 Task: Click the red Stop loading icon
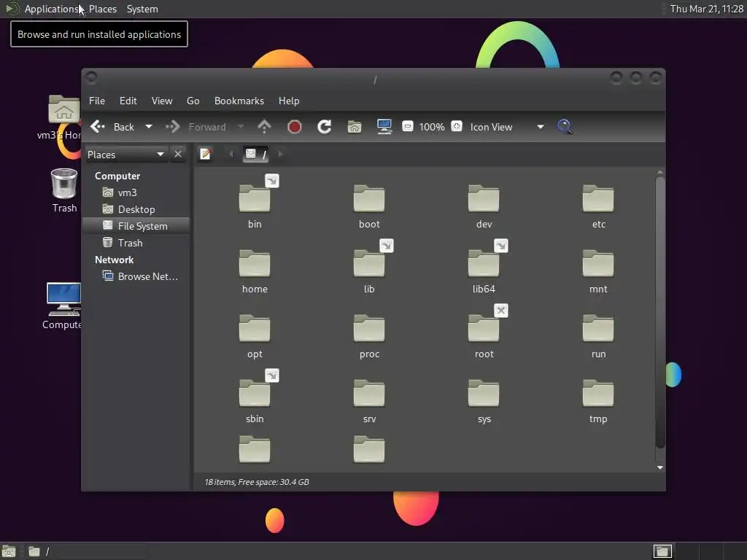(x=295, y=127)
